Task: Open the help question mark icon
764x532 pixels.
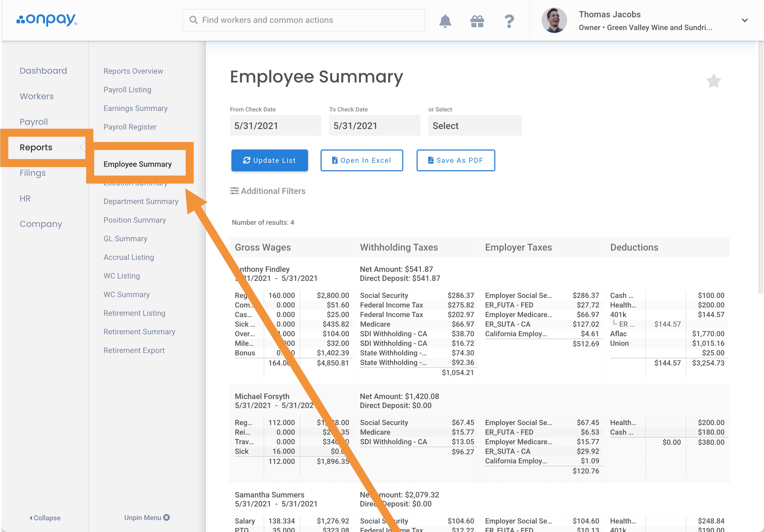Action: coord(509,21)
